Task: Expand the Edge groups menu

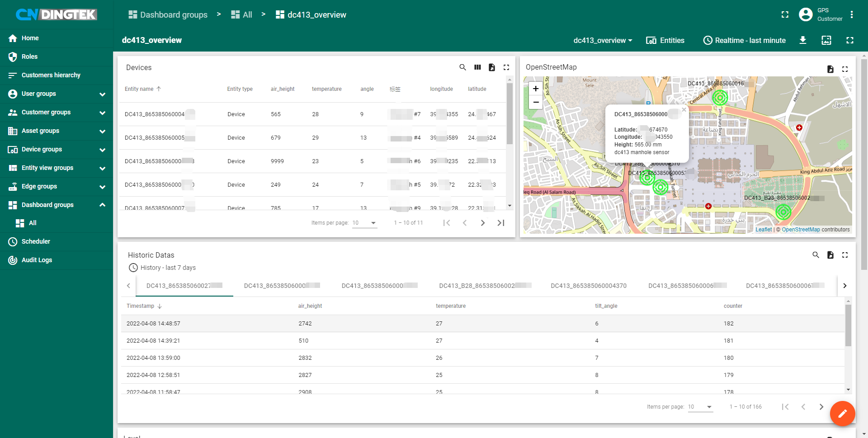Action: click(x=57, y=186)
